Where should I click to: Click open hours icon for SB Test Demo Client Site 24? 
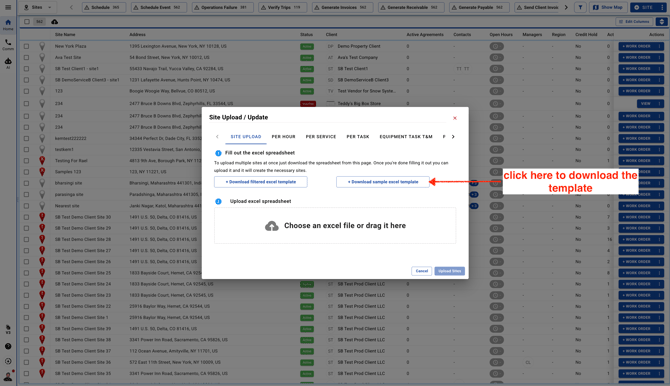[496, 284]
